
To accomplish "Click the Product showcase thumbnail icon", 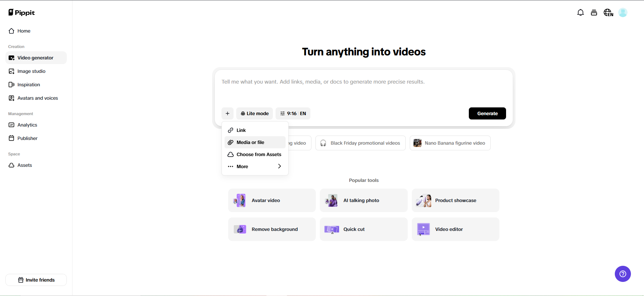I will click(424, 200).
